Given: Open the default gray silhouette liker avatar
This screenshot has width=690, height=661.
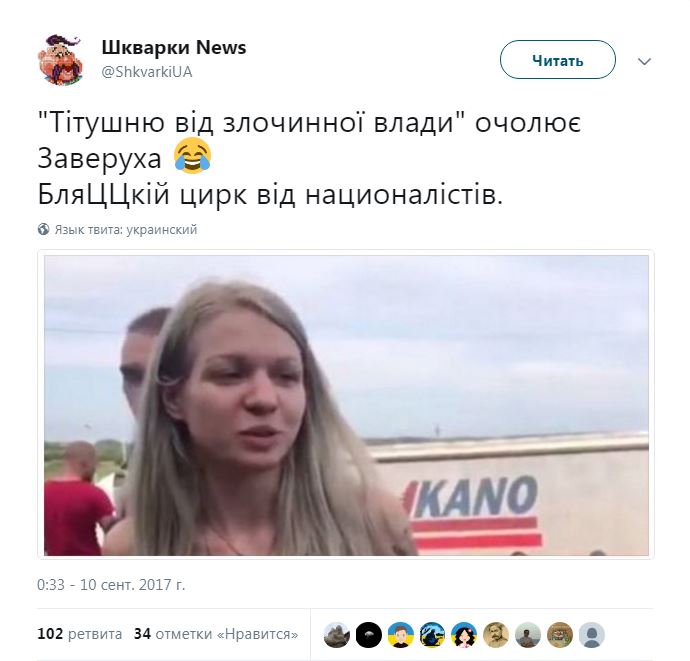Looking at the screenshot, I should click(592, 635).
